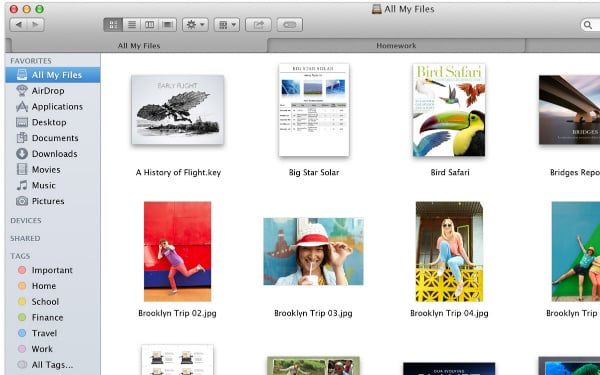Click the Downloads arrow icon
Viewport: 600px width, 375px height.
click(x=22, y=153)
